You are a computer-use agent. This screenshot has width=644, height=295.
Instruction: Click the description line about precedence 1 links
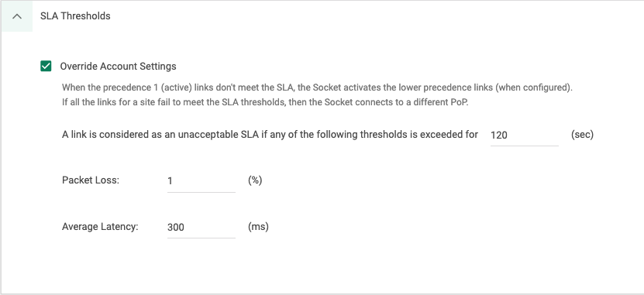[317, 87]
